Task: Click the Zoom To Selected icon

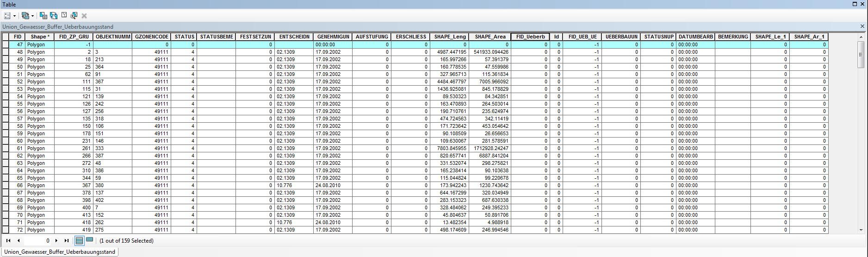Action: [x=74, y=16]
